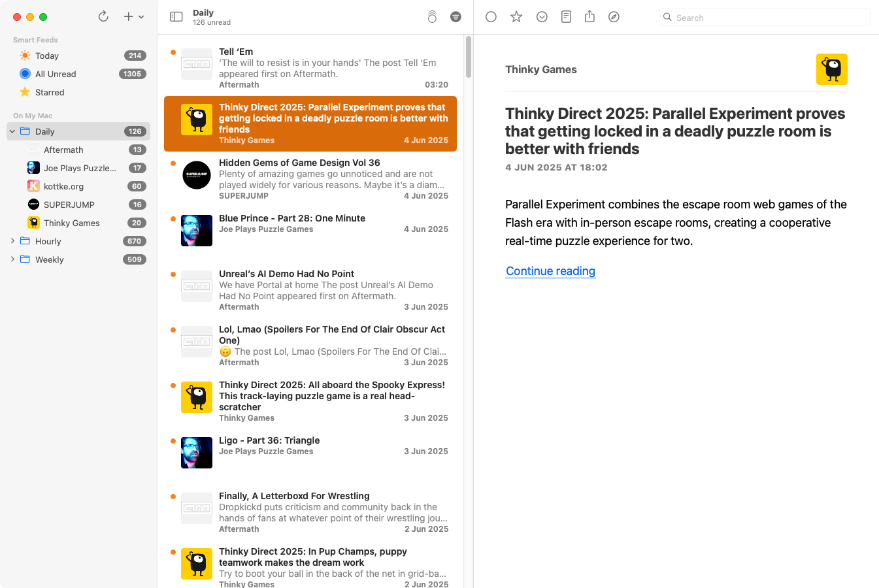The height and width of the screenshot is (588, 879).
Task: Expand the Weekly folder
Action: point(12,259)
